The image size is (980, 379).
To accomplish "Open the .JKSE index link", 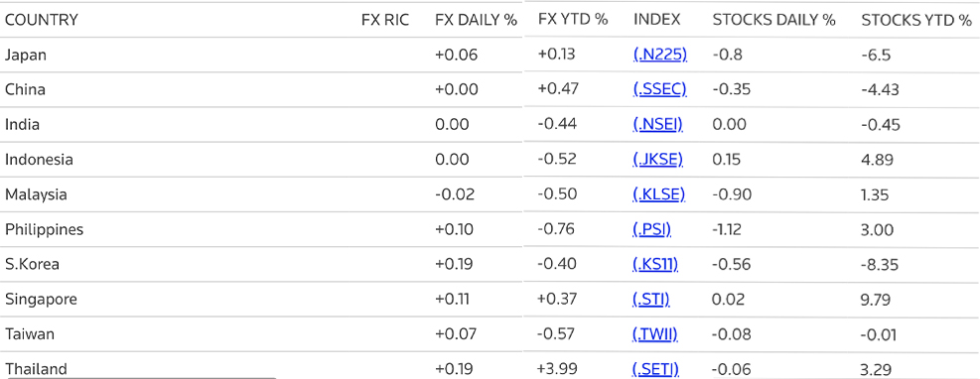I will 658,159.
